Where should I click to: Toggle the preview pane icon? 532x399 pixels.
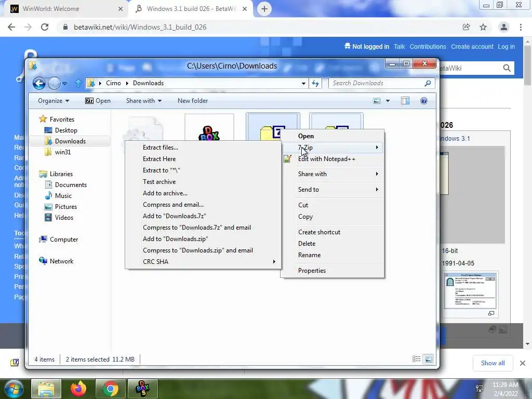405,101
